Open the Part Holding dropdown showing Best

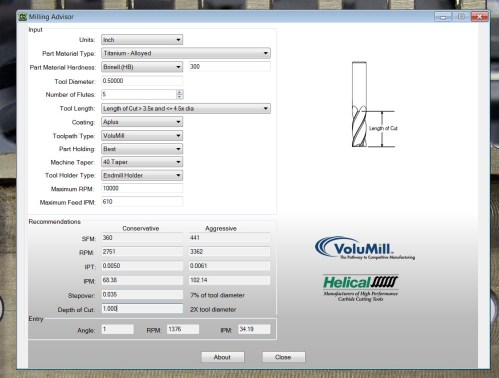click(142, 149)
